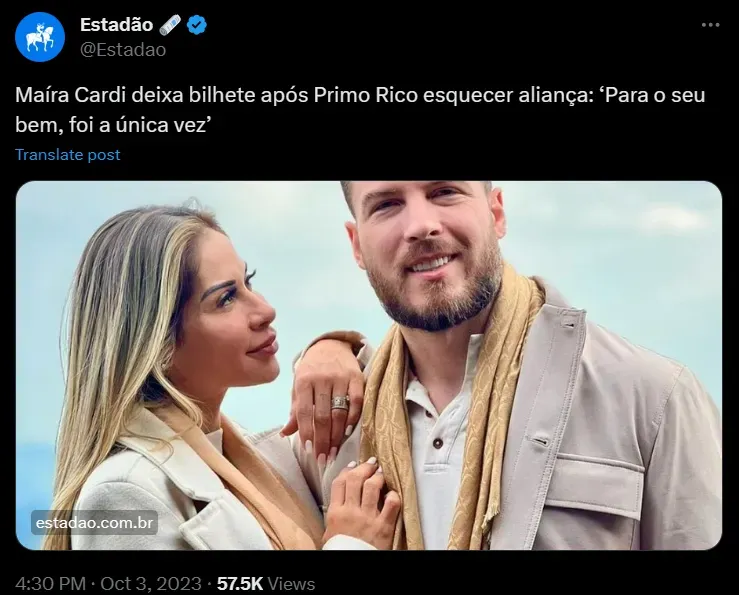Image resolution: width=739 pixels, height=595 pixels.
Task: Click the Translate post link
Action: [x=67, y=155]
